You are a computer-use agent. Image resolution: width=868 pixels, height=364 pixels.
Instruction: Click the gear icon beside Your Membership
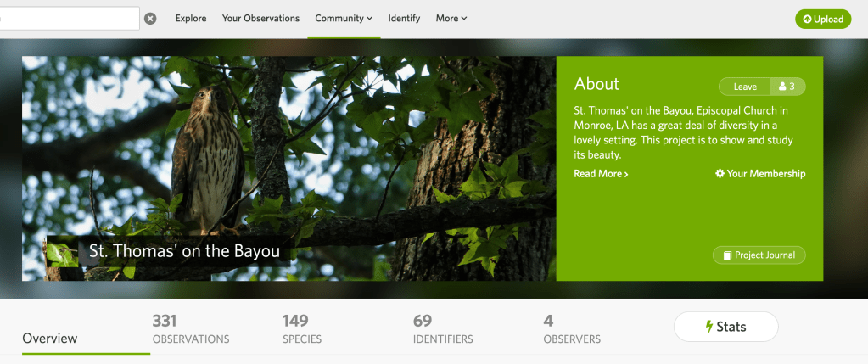[720, 174]
